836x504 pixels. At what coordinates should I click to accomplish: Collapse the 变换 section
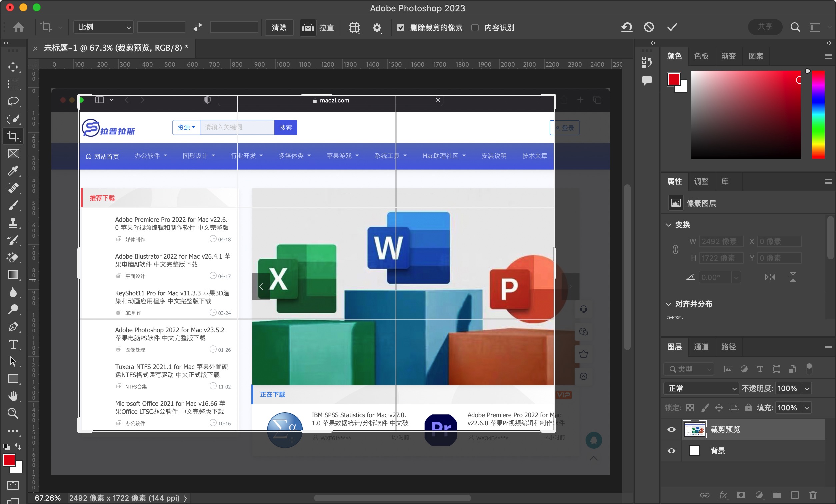pyautogui.click(x=668, y=225)
